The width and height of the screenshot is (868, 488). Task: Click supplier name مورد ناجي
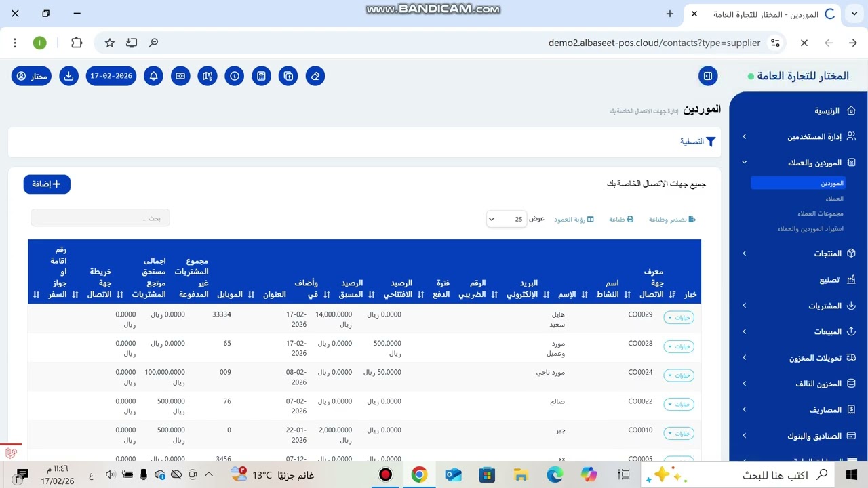tap(550, 372)
